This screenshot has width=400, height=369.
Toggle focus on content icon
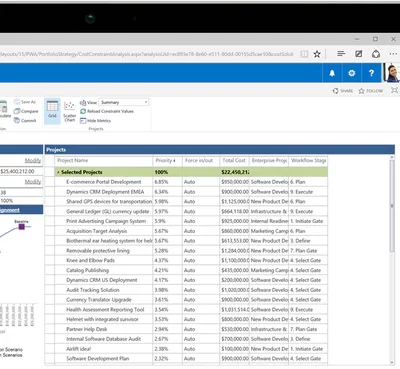click(395, 90)
